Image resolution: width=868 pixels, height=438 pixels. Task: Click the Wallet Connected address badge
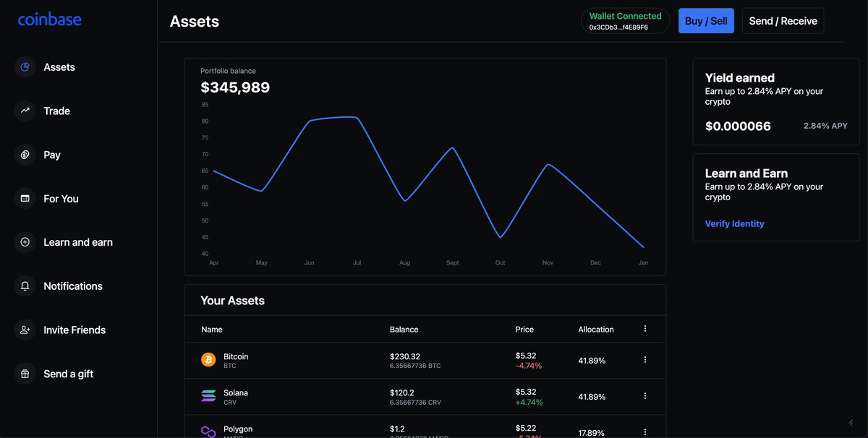tap(625, 21)
